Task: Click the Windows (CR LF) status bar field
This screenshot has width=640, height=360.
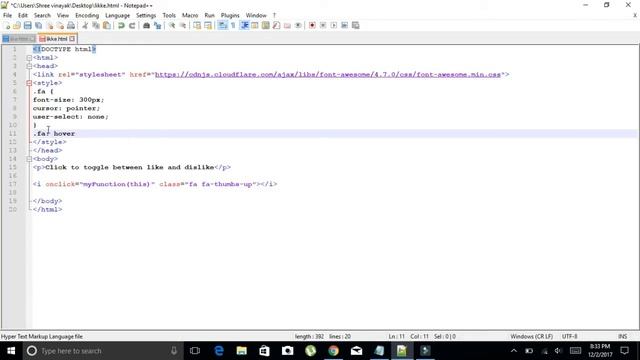Action: (x=531, y=336)
